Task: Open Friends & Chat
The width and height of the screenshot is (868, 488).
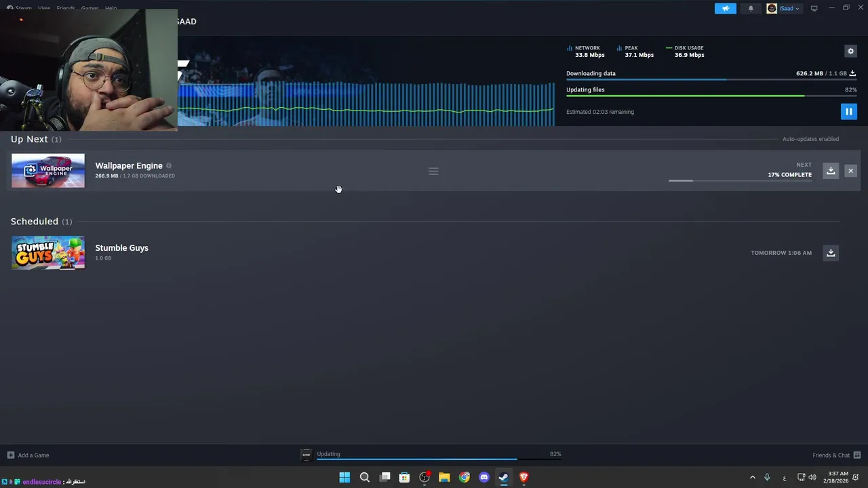Action: pyautogui.click(x=836, y=455)
